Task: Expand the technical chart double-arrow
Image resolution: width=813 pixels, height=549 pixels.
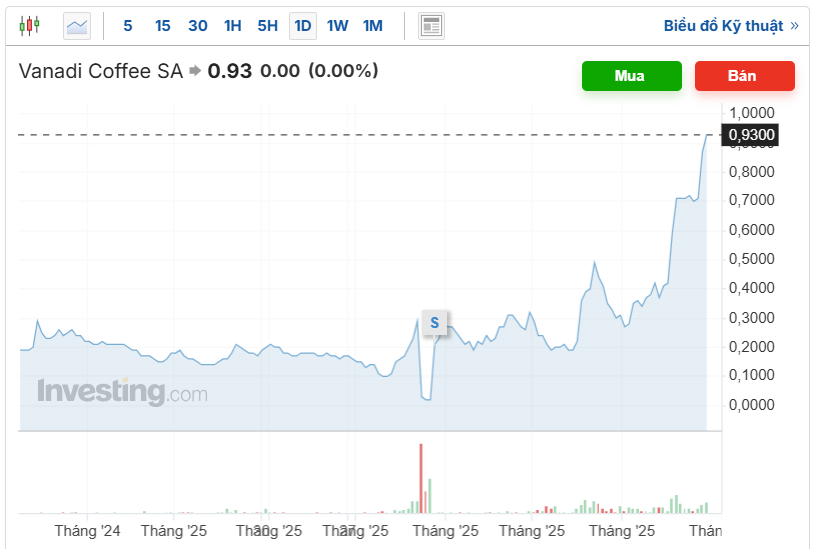Action: (x=794, y=26)
